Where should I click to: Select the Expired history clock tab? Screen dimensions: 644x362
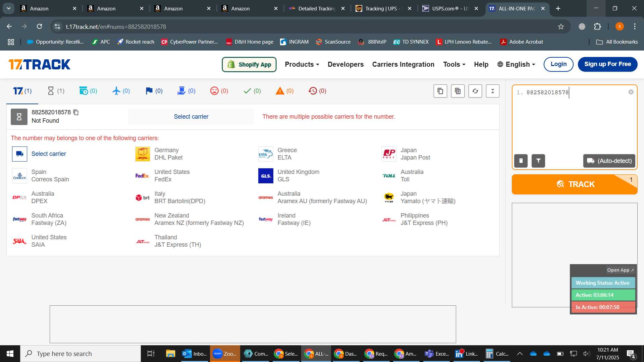coord(317,91)
